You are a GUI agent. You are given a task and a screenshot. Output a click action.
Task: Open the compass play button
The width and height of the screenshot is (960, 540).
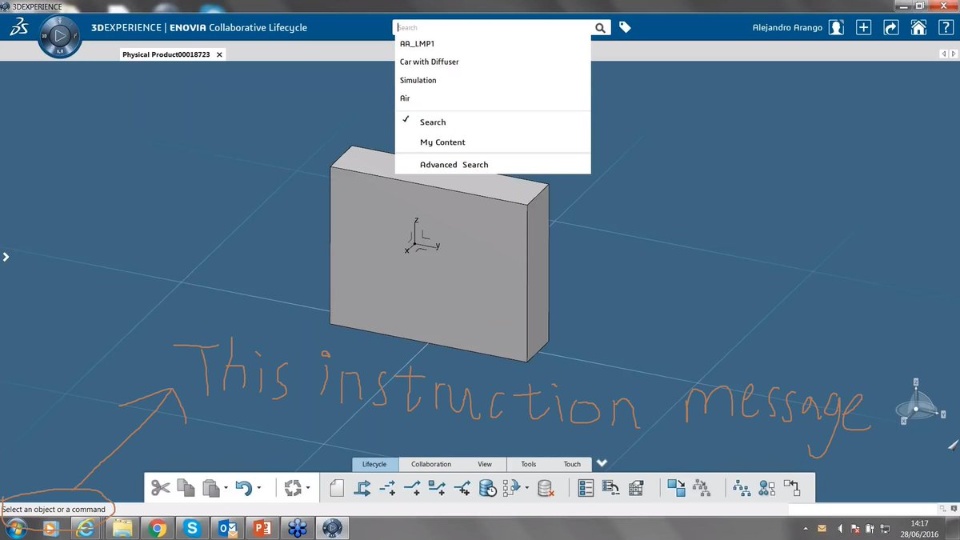tap(59, 36)
